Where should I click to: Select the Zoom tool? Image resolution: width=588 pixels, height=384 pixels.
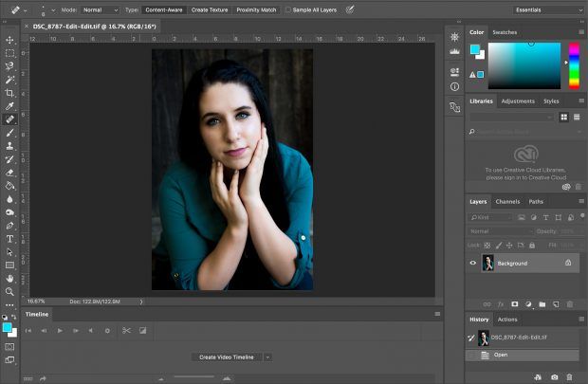(x=9, y=292)
